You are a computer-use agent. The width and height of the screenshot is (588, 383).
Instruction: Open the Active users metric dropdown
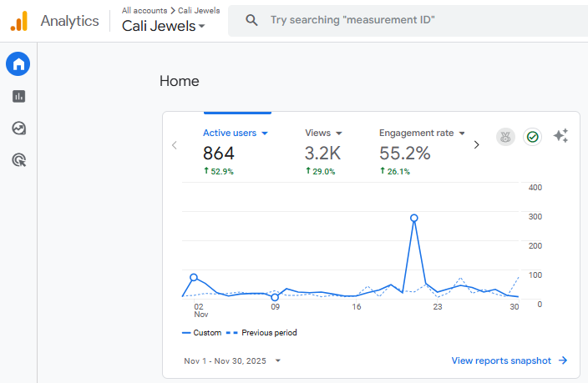[x=236, y=134]
